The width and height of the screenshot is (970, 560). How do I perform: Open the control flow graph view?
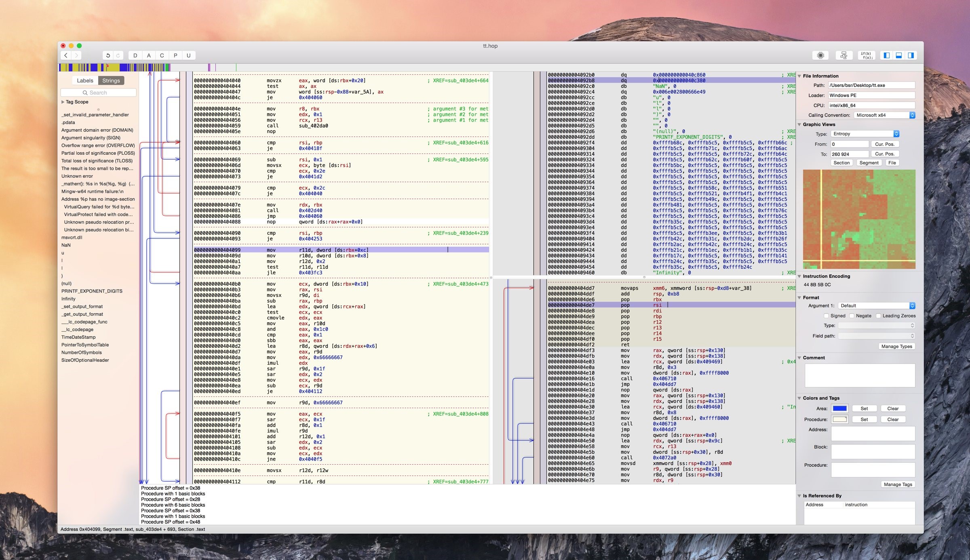tap(843, 55)
